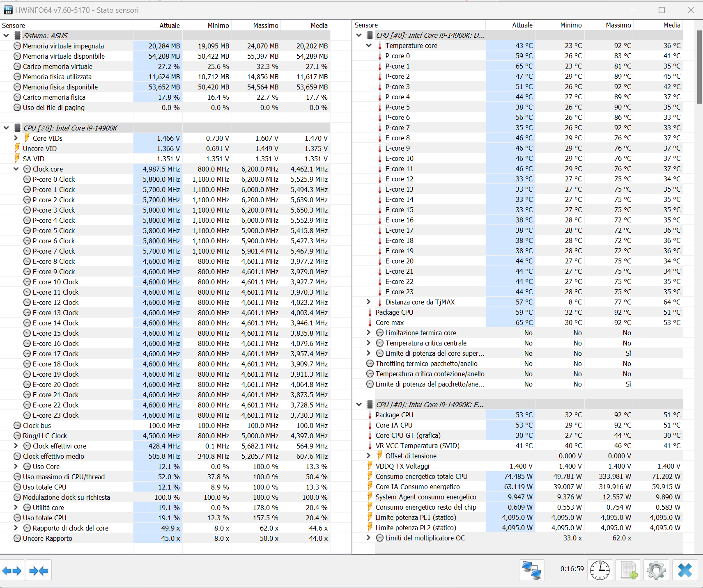Viewport: 703px width, 588px height.
Task: Click the blue X close-sensors icon
Action: pyautogui.click(x=685, y=570)
